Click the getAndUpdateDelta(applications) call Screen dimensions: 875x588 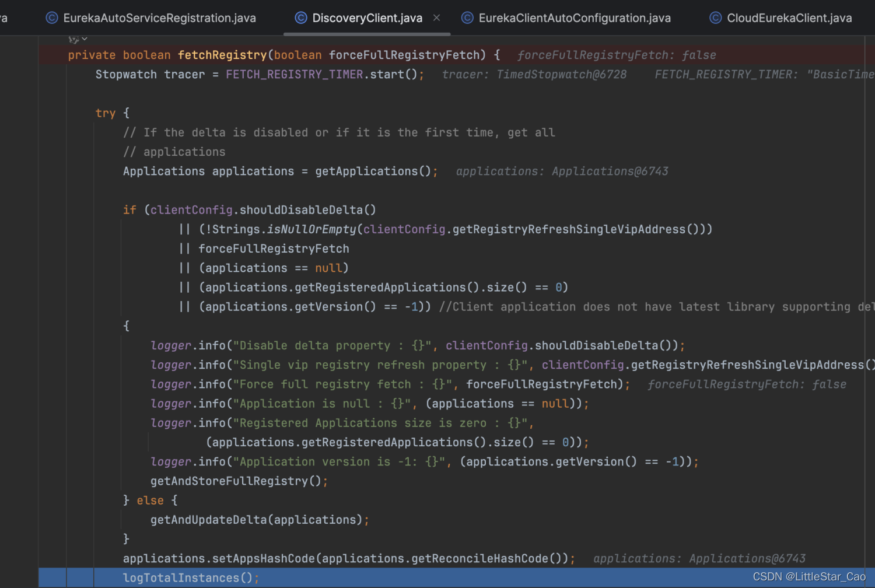257,520
